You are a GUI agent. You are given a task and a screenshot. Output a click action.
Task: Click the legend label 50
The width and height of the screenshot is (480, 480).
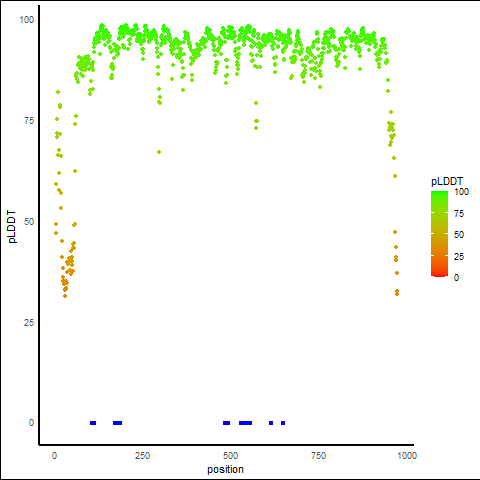[x=459, y=235]
